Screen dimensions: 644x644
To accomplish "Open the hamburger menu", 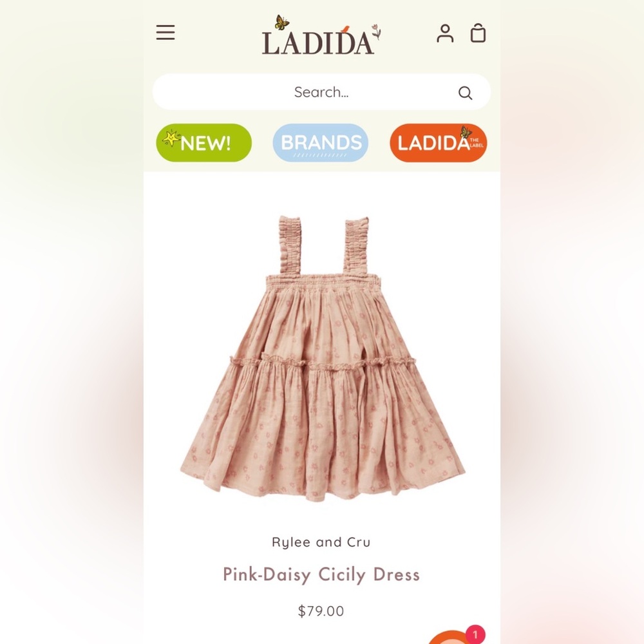I will [x=166, y=32].
